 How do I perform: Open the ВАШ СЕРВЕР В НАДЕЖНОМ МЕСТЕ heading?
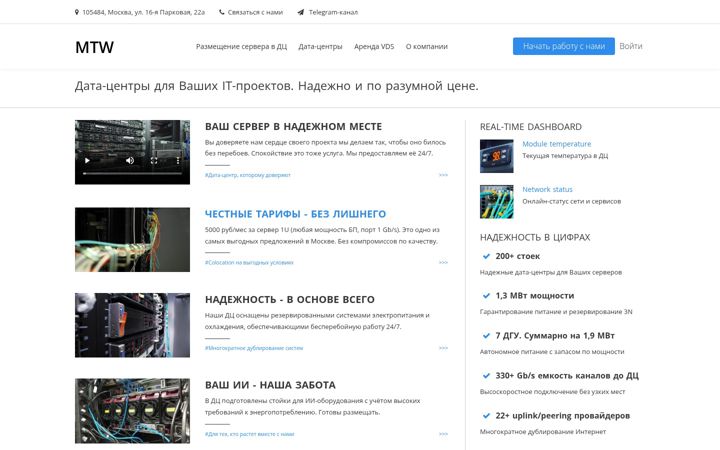[293, 126]
